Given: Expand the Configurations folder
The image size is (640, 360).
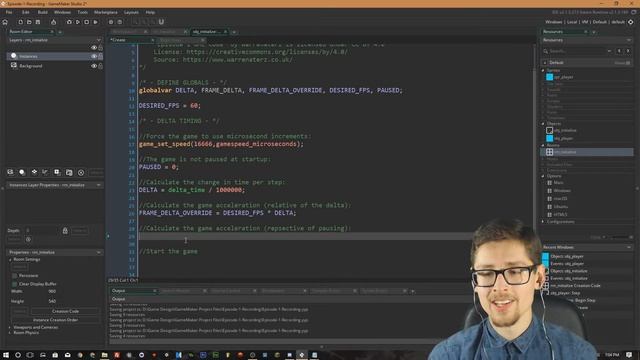Looking at the screenshot, I should pyautogui.click(x=543, y=222).
